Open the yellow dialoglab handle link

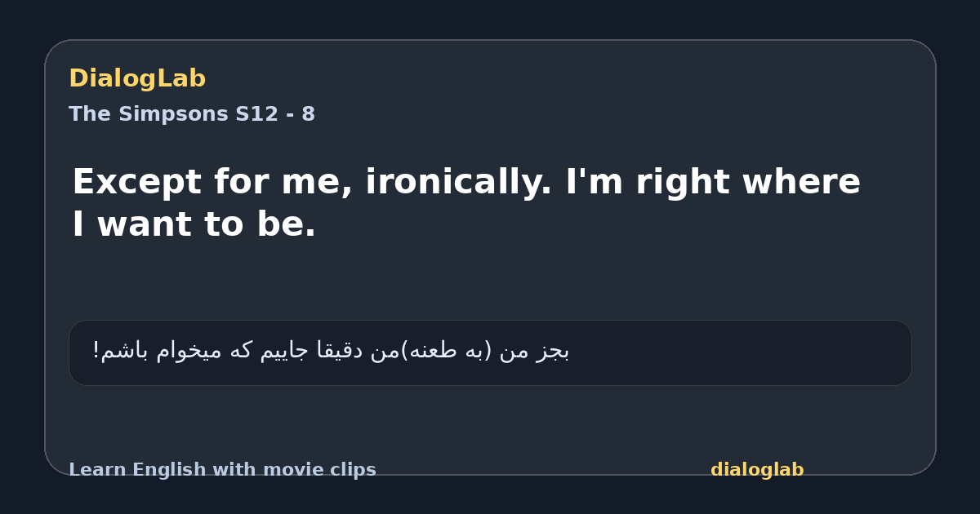click(x=757, y=470)
